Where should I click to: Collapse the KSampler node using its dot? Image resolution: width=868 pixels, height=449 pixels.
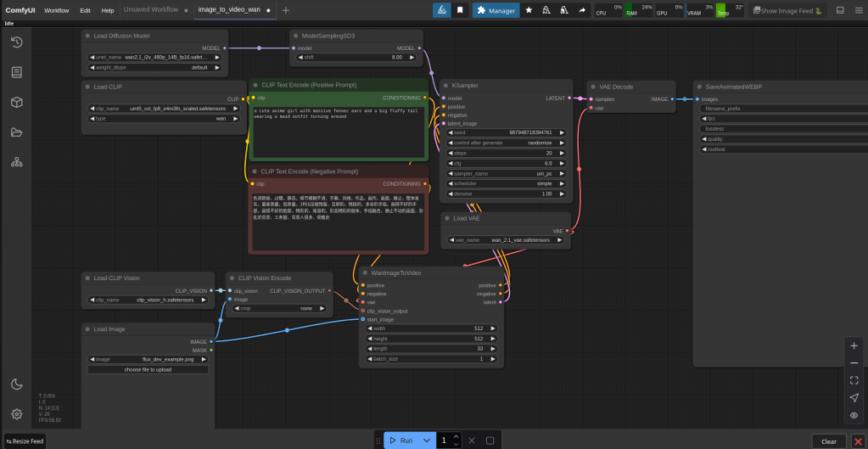445,86
